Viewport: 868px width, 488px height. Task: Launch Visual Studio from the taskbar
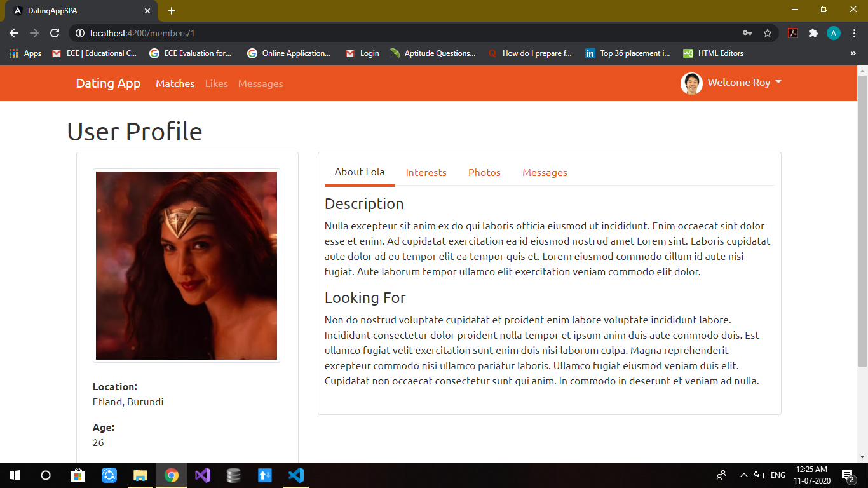point(202,475)
